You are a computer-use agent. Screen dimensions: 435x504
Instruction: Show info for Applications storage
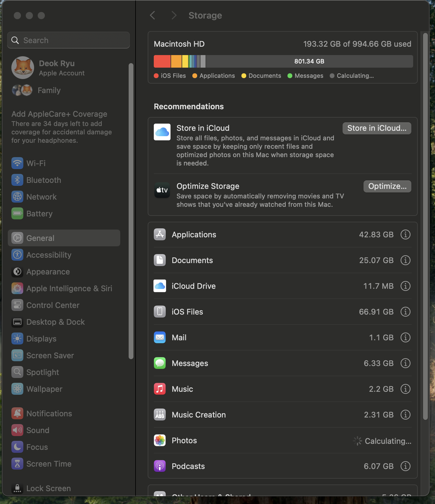click(x=405, y=234)
